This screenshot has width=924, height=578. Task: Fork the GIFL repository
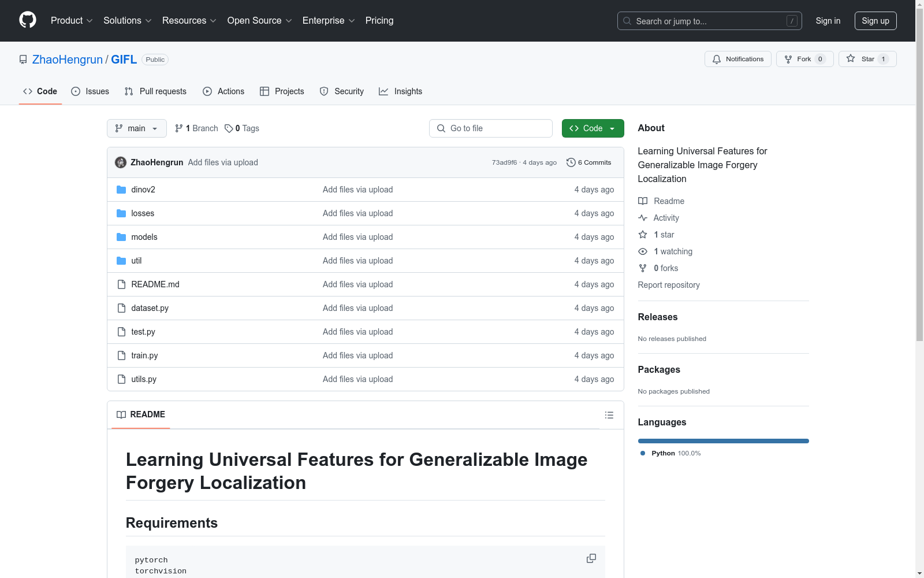point(805,59)
